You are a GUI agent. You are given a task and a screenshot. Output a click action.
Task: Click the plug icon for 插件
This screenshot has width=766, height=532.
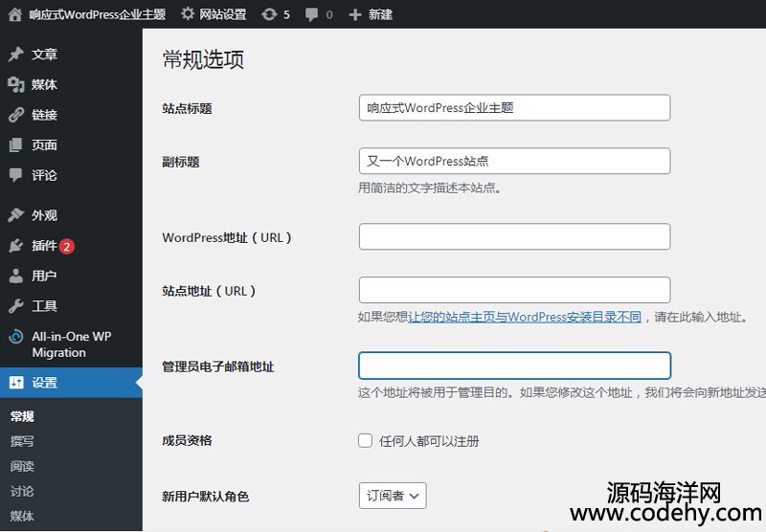point(16,245)
